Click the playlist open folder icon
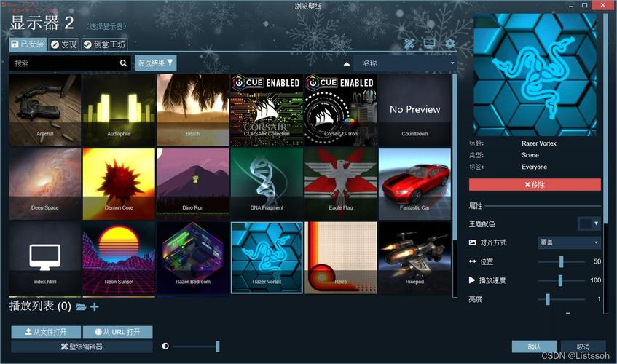The image size is (617, 364). click(81, 306)
